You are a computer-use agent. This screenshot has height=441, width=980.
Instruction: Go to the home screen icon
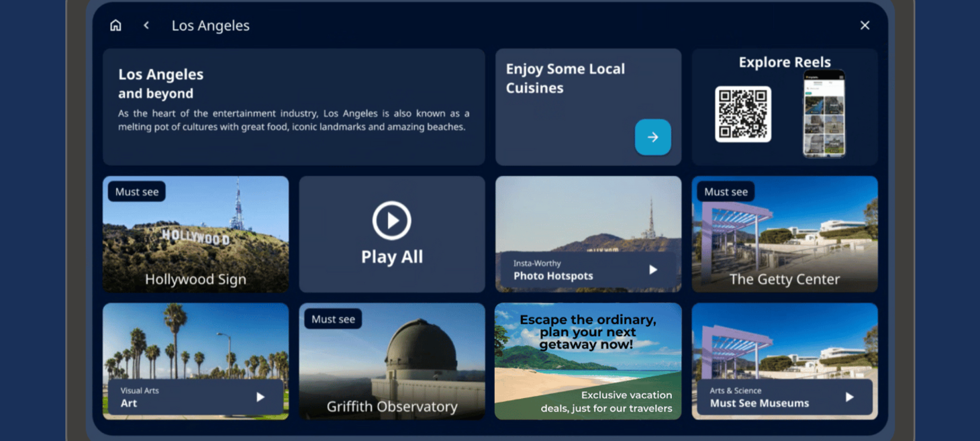pos(115,26)
